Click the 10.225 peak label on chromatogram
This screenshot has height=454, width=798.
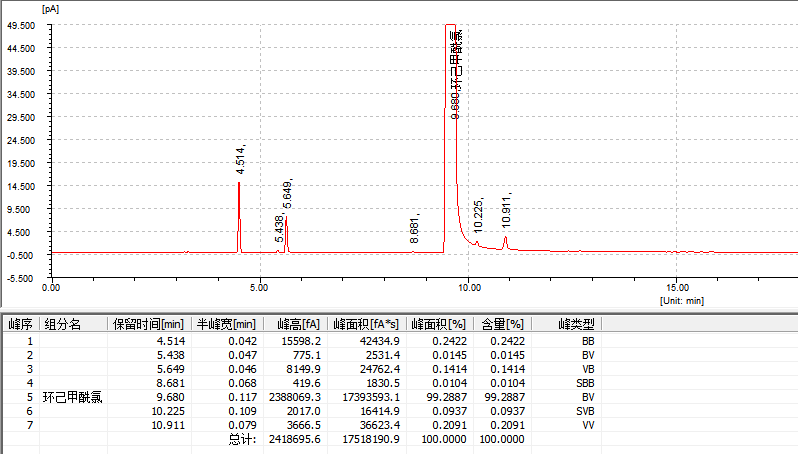[479, 215]
